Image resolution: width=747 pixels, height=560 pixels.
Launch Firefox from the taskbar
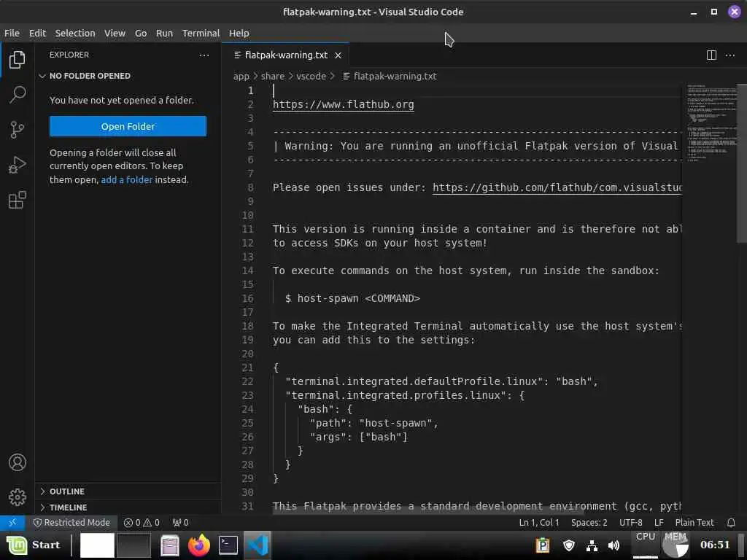pos(199,545)
